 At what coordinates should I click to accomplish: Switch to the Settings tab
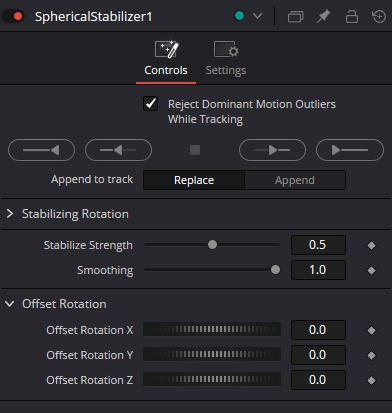(226, 59)
